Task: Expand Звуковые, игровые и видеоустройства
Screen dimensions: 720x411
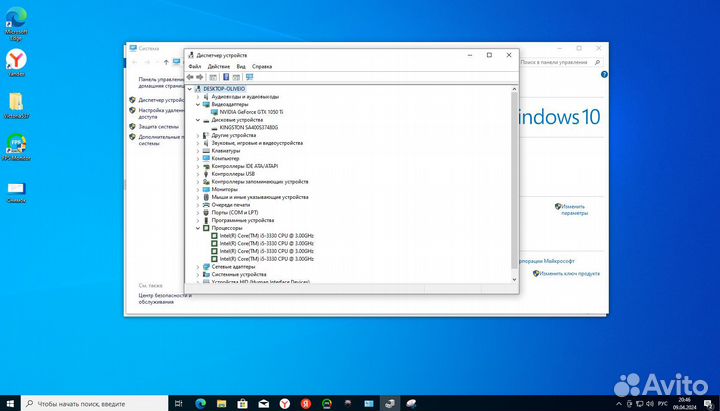Action: tap(198, 143)
